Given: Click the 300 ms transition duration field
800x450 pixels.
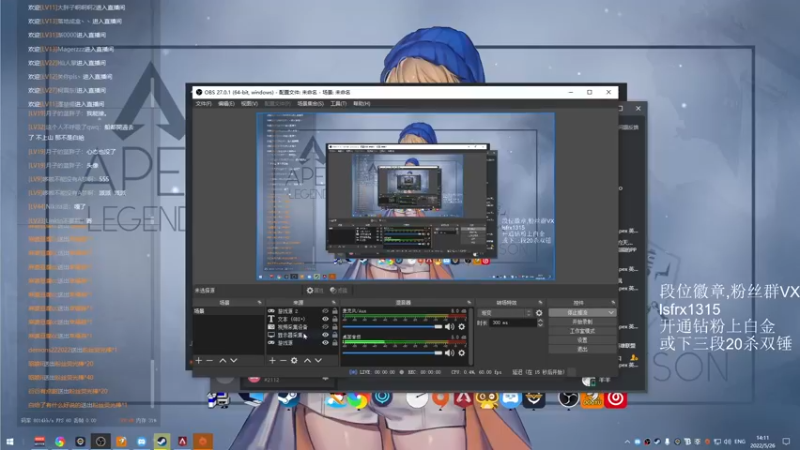Looking at the screenshot, I should (x=512, y=322).
